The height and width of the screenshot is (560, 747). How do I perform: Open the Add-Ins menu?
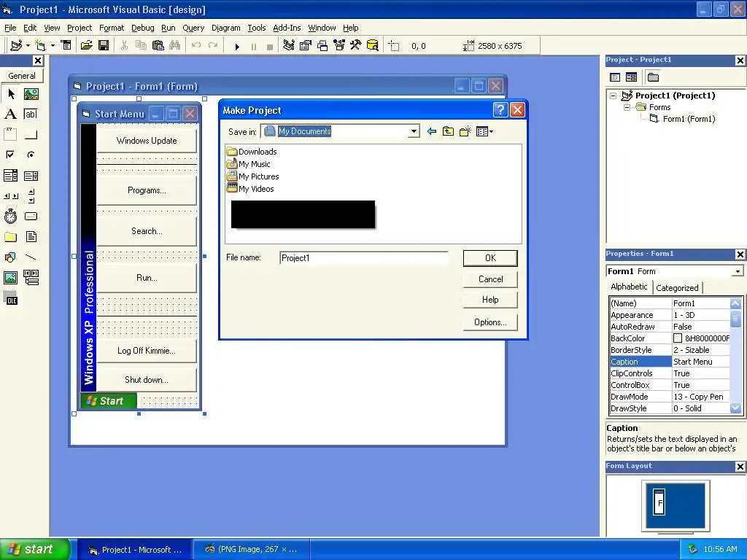coord(286,28)
